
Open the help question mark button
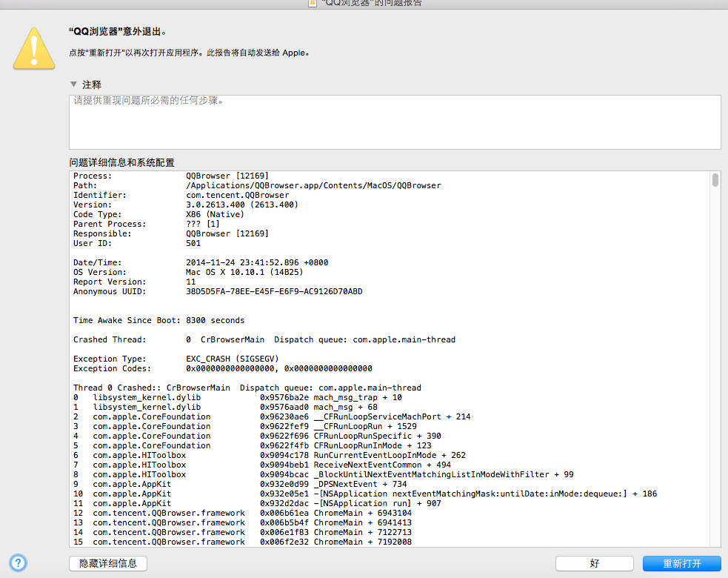pyautogui.click(x=18, y=562)
